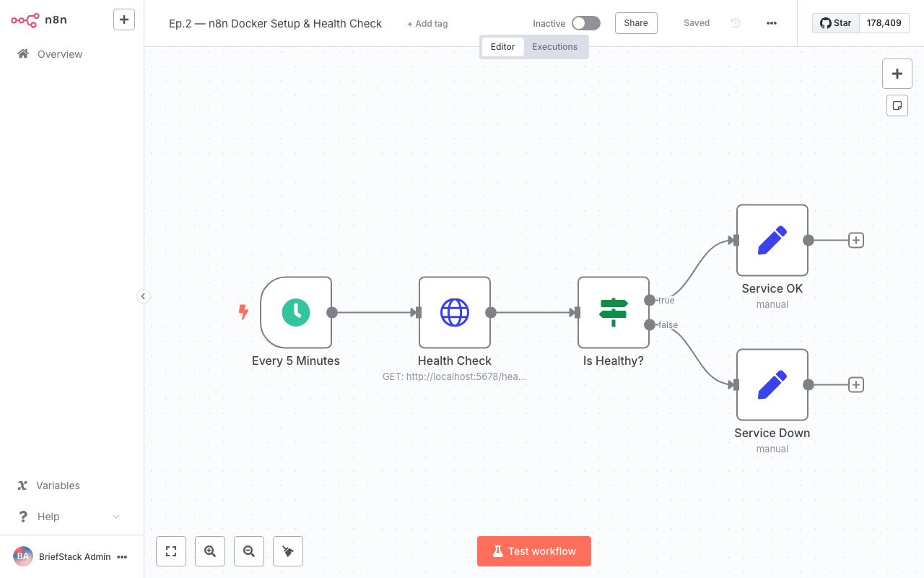This screenshot has height=578, width=924.
Task: Open the Service Down edit node
Action: click(x=772, y=384)
